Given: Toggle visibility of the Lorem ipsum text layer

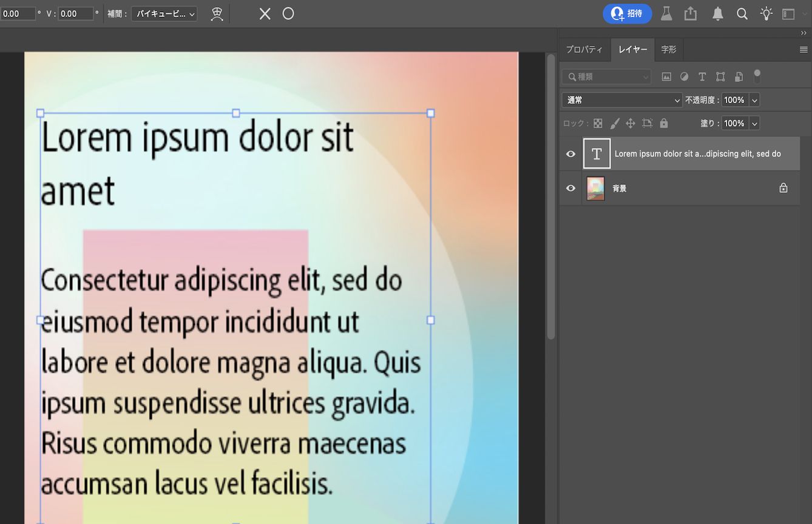Looking at the screenshot, I should (569, 153).
